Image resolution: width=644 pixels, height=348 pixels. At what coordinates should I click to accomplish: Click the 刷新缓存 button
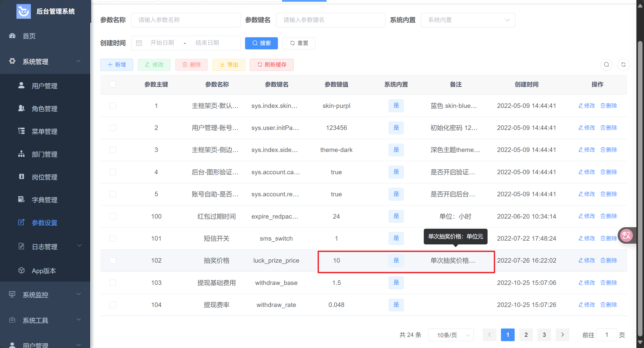[272, 65]
